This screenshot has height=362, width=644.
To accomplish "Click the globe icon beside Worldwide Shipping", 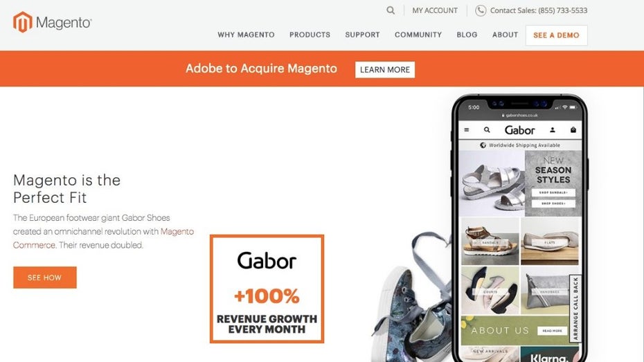I will tap(483, 145).
